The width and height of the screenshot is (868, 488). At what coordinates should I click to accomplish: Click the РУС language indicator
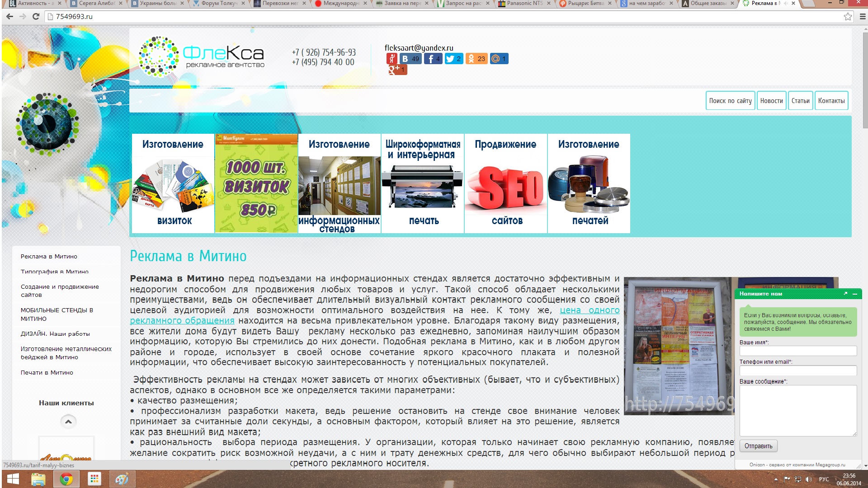[824, 479]
